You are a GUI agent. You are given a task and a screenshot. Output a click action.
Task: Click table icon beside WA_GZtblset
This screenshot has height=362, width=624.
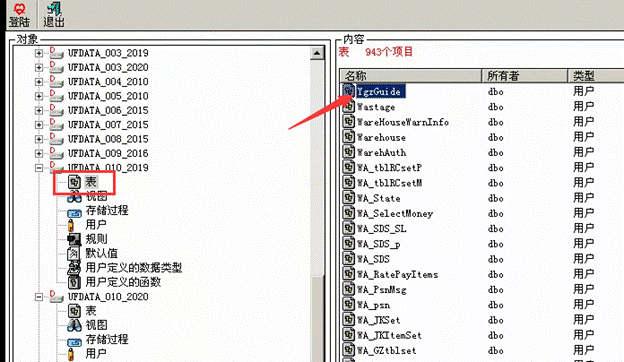pos(349,350)
